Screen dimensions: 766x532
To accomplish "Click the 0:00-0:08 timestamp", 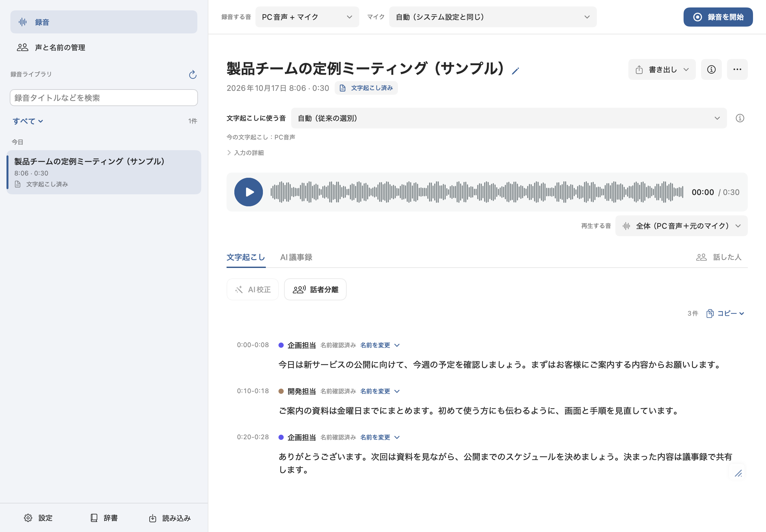I will (253, 345).
